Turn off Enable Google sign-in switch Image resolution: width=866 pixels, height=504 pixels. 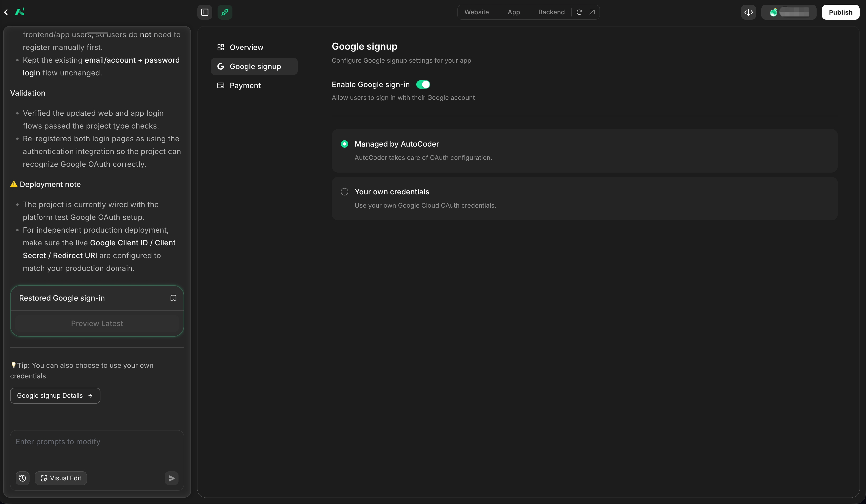tap(423, 84)
